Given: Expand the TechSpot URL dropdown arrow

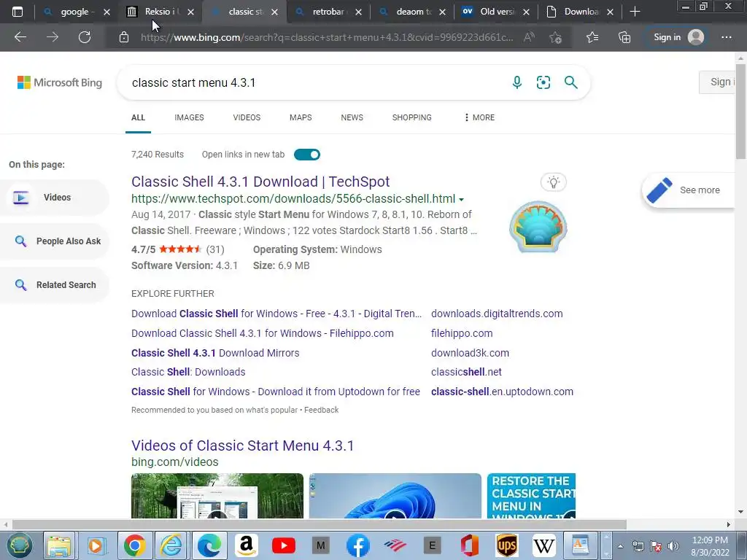Looking at the screenshot, I should (x=461, y=200).
